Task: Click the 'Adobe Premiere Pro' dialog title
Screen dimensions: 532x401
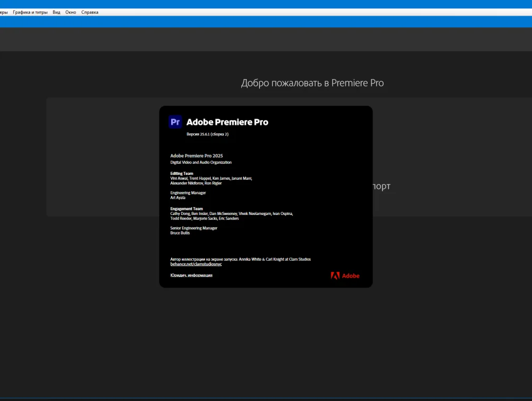Action: [227, 122]
